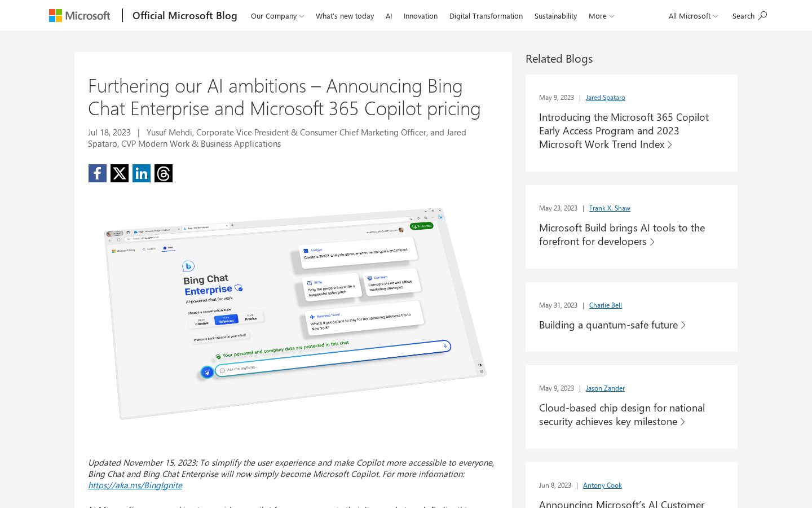Share article on Threads
The image size is (812, 508).
[x=164, y=173]
